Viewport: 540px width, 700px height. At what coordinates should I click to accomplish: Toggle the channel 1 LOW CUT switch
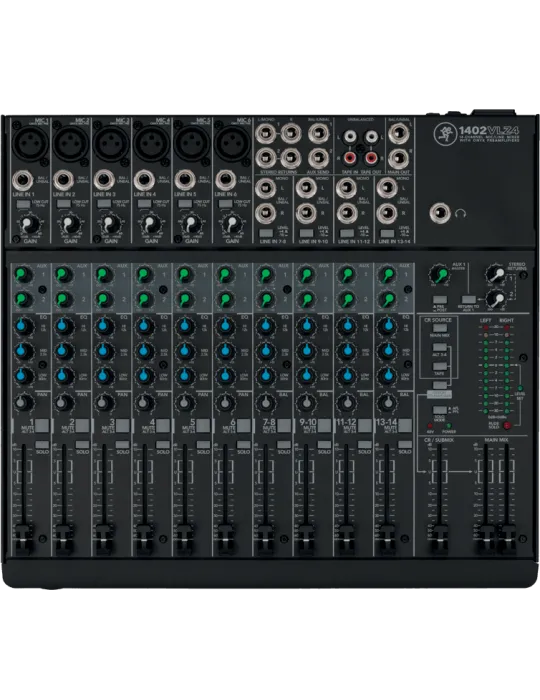pos(24,204)
